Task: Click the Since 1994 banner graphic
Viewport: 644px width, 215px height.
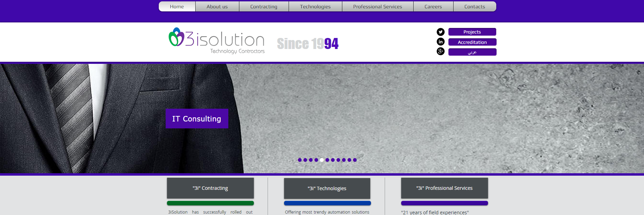Action: [x=308, y=44]
